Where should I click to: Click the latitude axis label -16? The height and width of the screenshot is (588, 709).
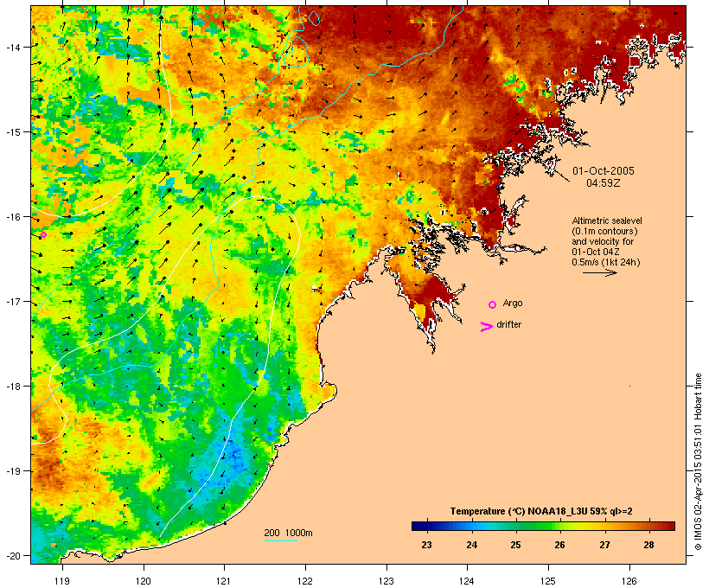[13, 217]
